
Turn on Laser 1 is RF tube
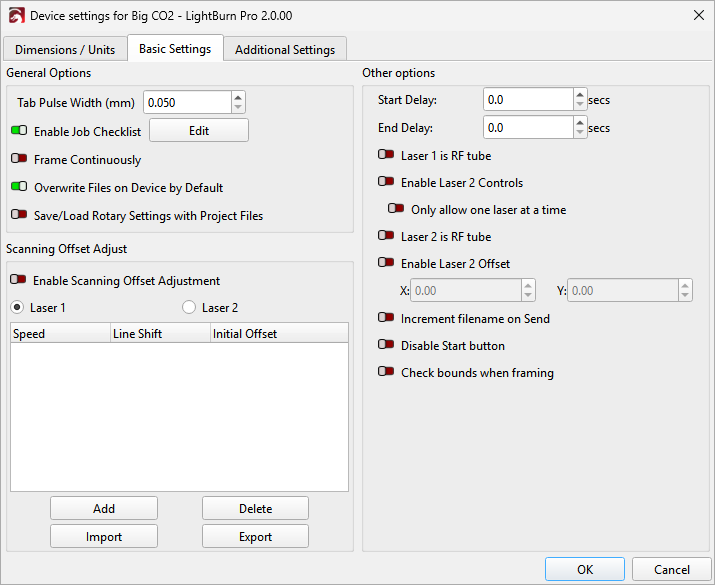(x=386, y=155)
